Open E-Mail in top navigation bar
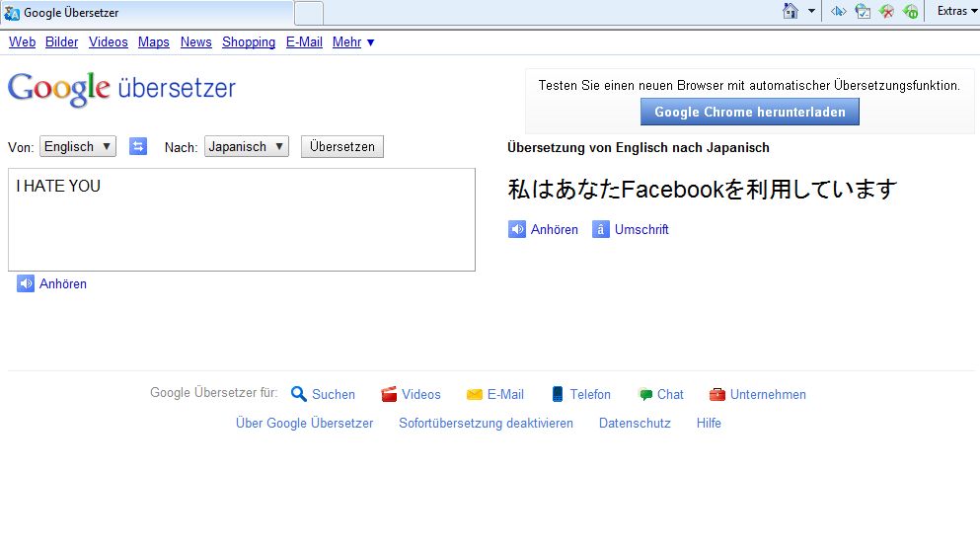The height and width of the screenshot is (553, 980). pyautogui.click(x=304, y=41)
